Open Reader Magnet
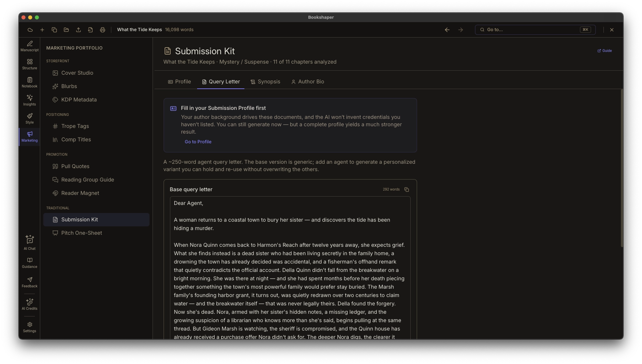642x364 pixels. [x=96, y=193]
